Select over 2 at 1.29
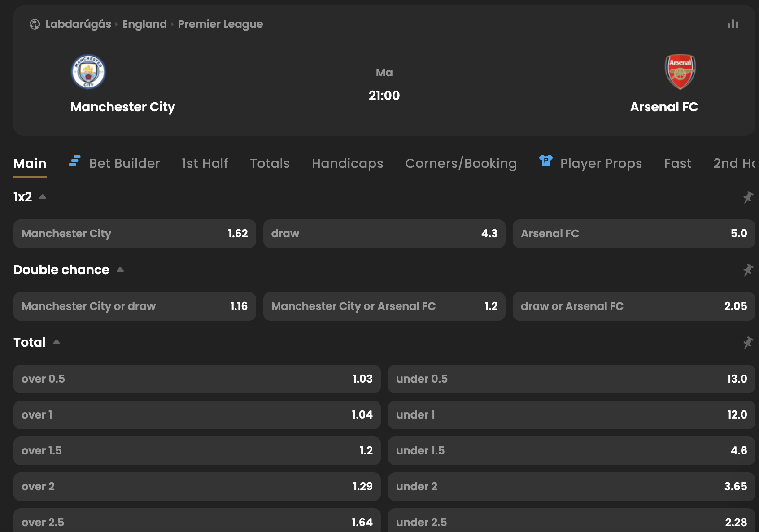 (x=197, y=487)
